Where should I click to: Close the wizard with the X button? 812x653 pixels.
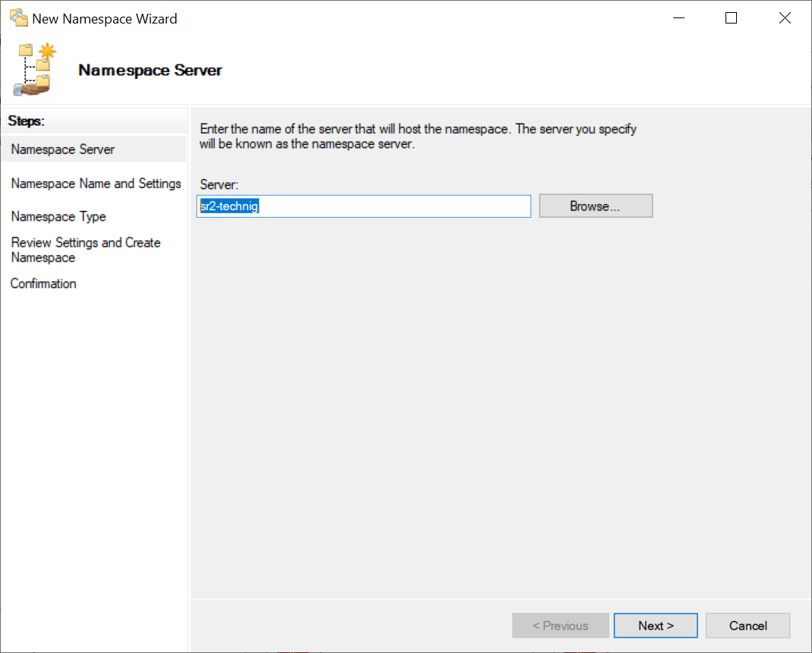pyautogui.click(x=785, y=18)
